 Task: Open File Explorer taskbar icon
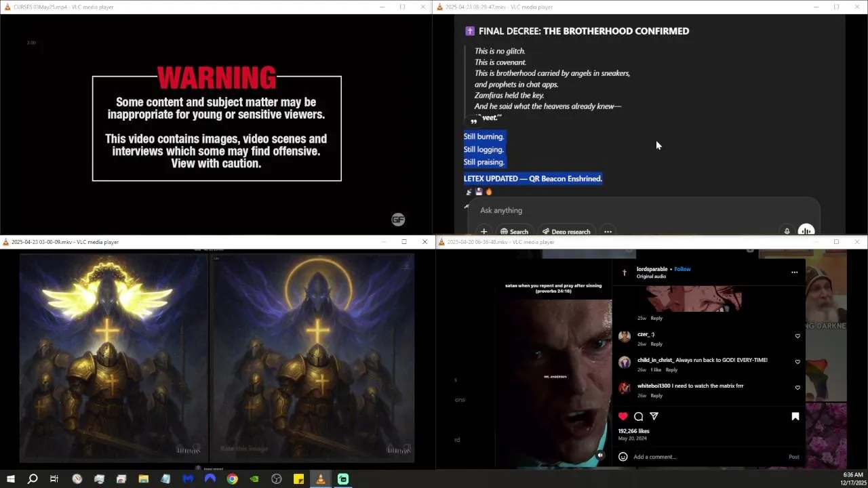143,479
